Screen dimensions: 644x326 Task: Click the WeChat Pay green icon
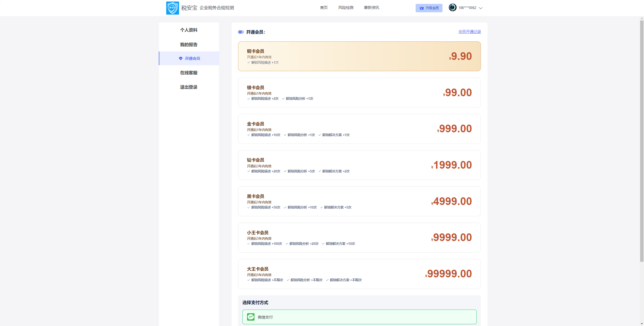(251, 317)
